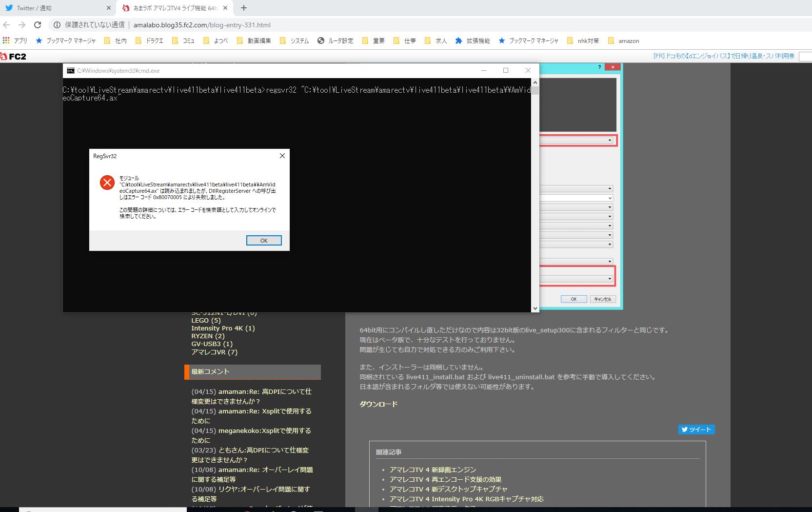Close the RegSvr32 dialog with X
Screen dimensions: 812x512
pyautogui.click(x=282, y=156)
